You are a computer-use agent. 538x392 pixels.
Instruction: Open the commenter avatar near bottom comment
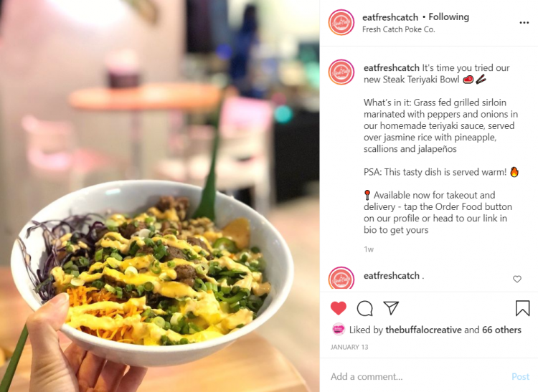(x=341, y=278)
